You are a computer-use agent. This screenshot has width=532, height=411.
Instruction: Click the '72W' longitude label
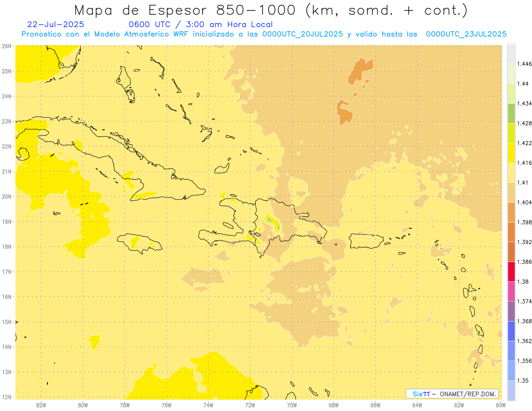point(250,405)
